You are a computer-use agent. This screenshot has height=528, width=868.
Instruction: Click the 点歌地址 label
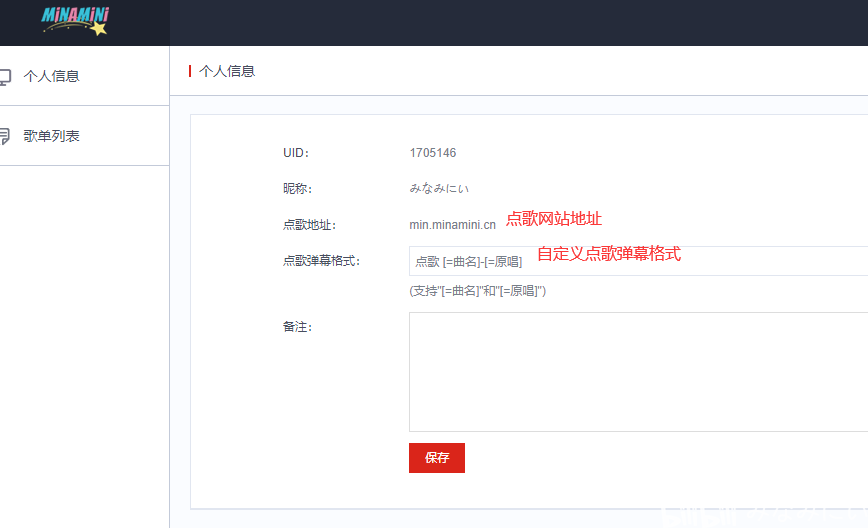tap(309, 225)
